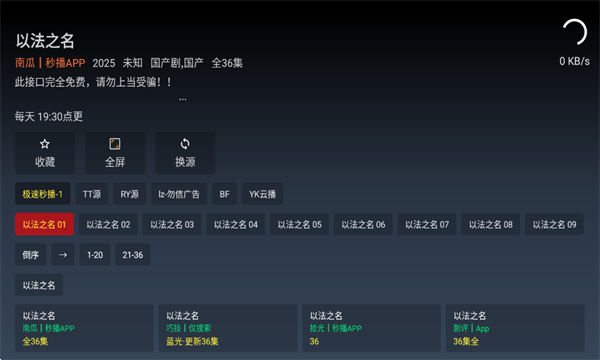
Task: Click 国产剧,国产 genre text
Action: click(177, 63)
